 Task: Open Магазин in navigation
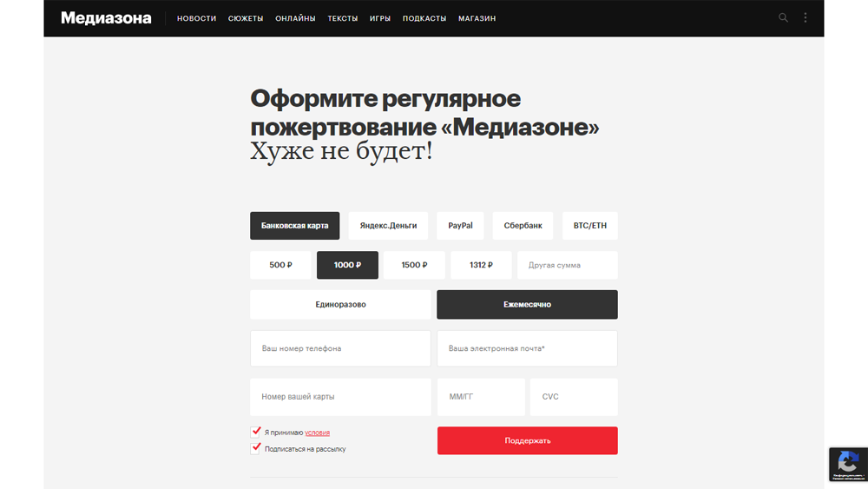[477, 18]
